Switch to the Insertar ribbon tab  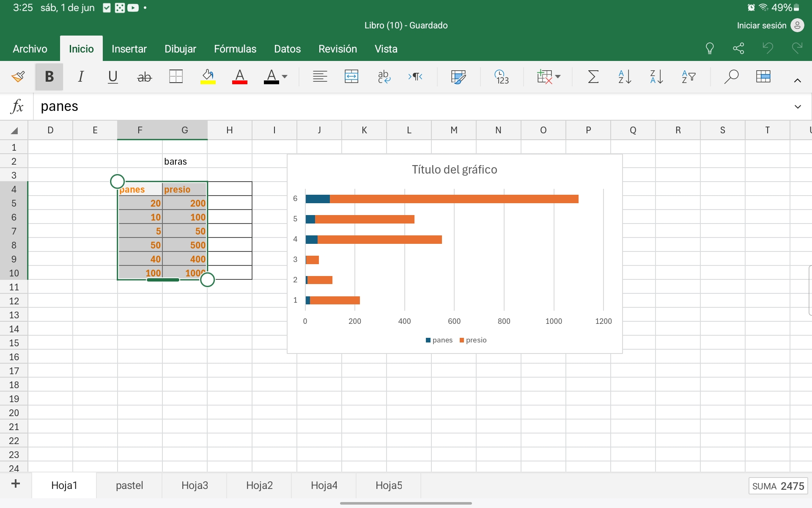pyautogui.click(x=129, y=49)
